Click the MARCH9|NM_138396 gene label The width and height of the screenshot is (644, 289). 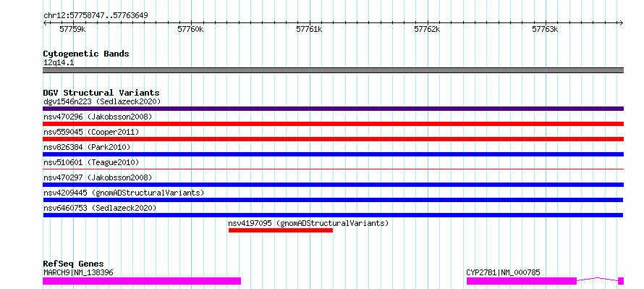click(78, 272)
